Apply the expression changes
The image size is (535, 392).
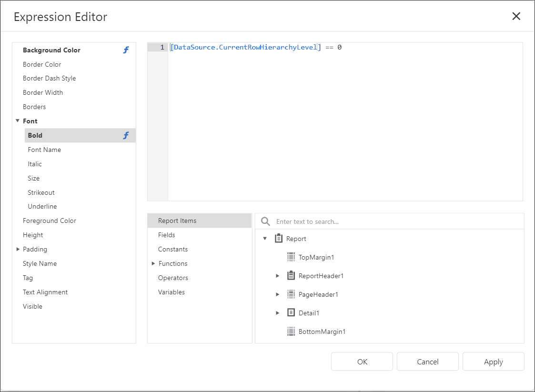(493, 361)
